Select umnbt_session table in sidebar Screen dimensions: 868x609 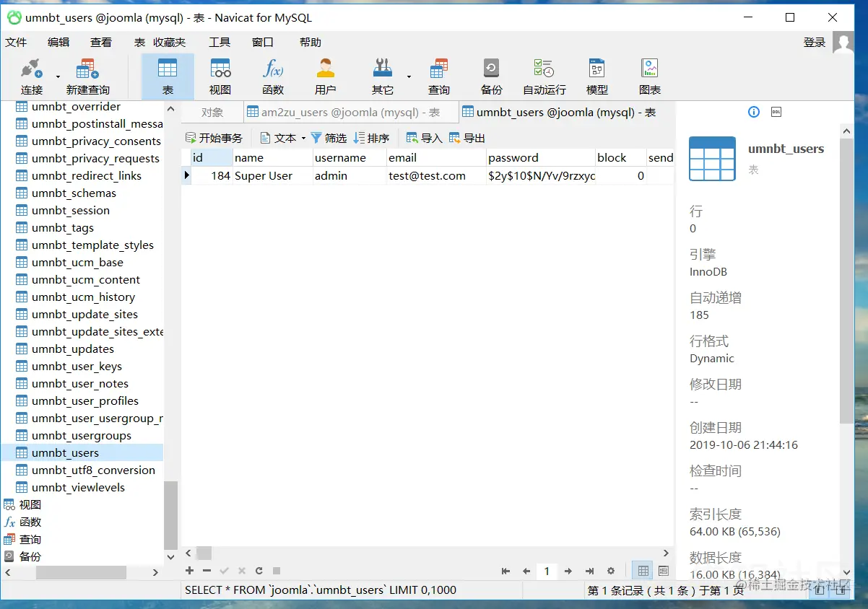[x=71, y=210]
